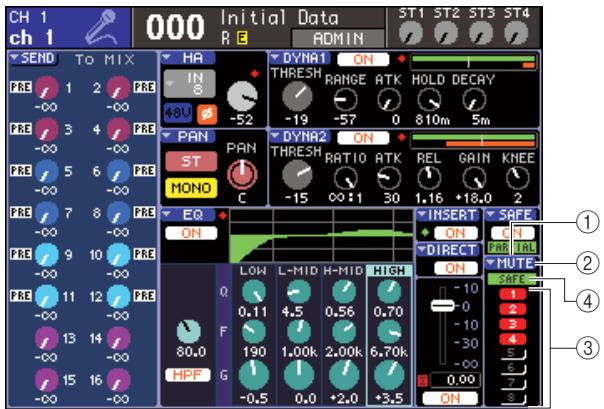Toggle the EQ ON button
Viewport: 604px width, 409px height.
pyautogui.click(x=191, y=233)
